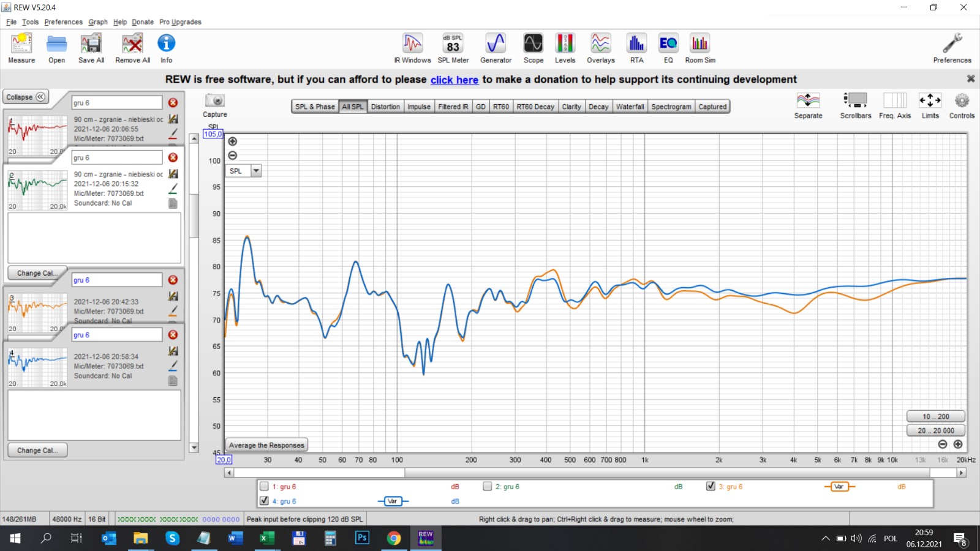Switch to RT60 Decay tab
980x551 pixels.
(x=535, y=107)
